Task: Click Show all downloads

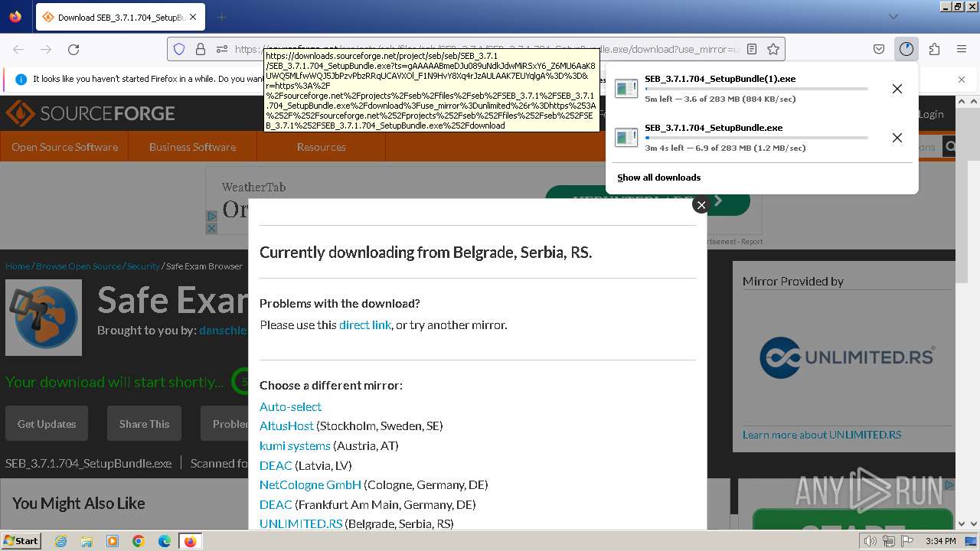Action: [x=658, y=178]
